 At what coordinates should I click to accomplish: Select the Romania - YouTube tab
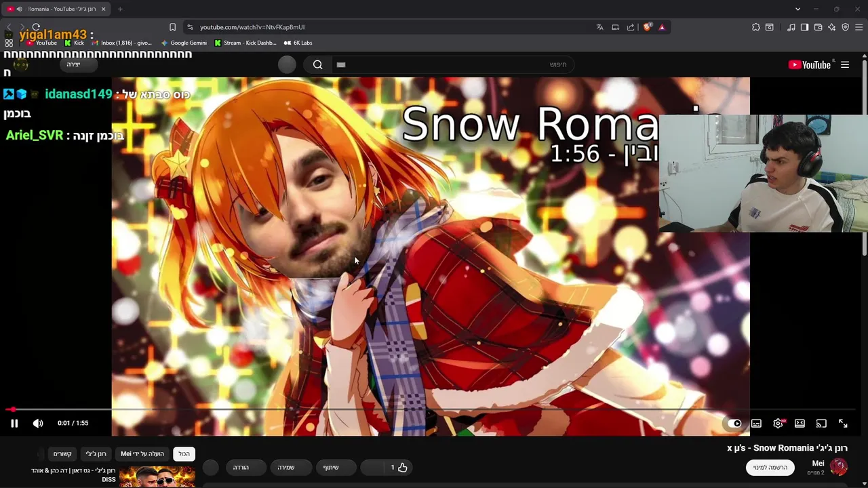[x=57, y=9]
